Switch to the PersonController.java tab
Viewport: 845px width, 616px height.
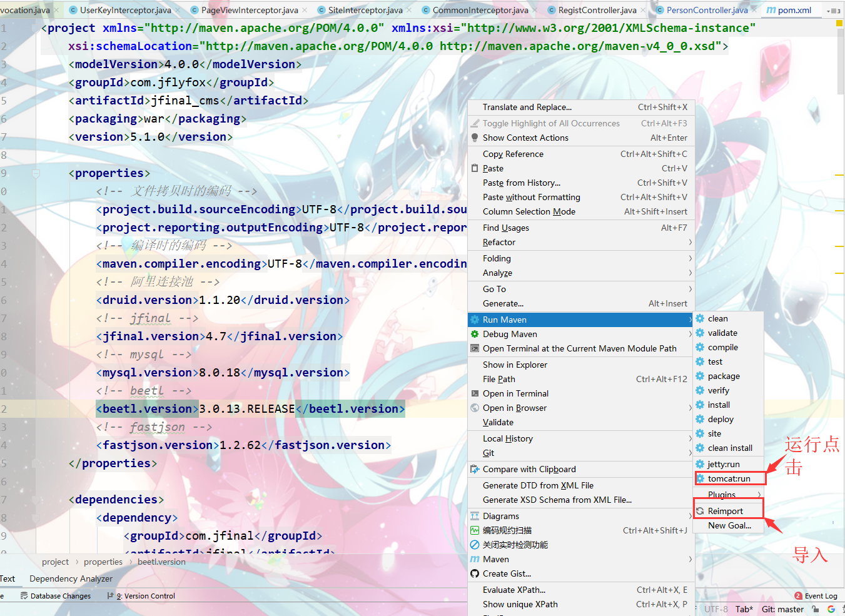click(x=707, y=10)
